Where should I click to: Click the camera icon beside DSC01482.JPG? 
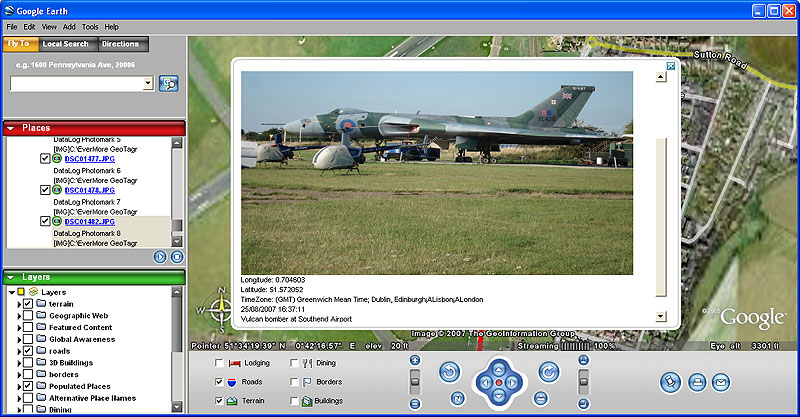(57, 222)
